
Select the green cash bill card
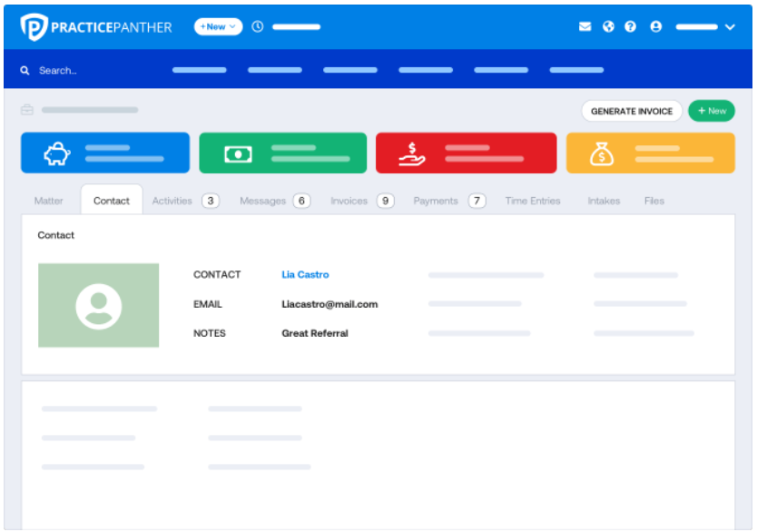pos(283,153)
